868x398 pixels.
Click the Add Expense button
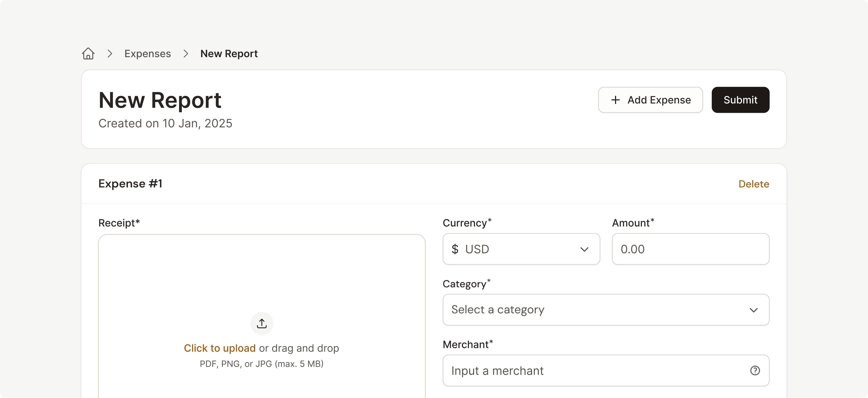tap(650, 100)
